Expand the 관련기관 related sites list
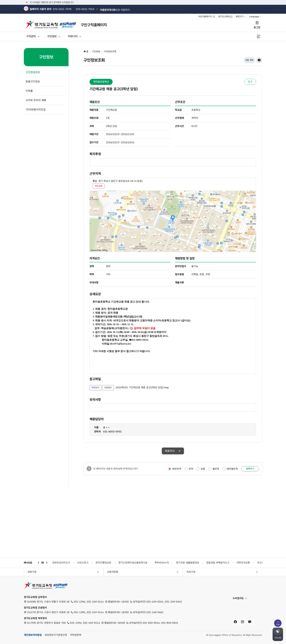Viewport: 286px width, 644px height. pyautogui.click(x=63, y=572)
